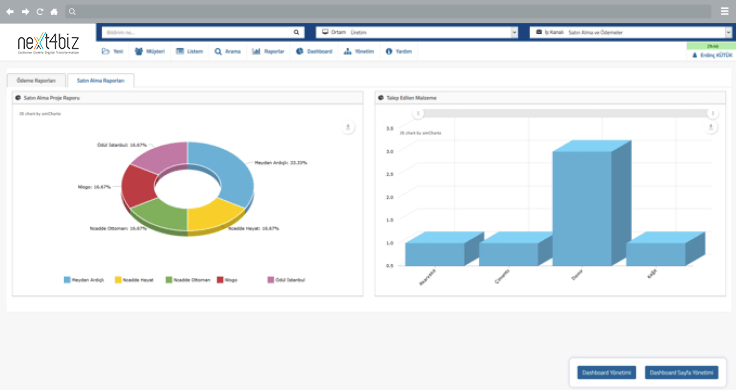This screenshot has height=390, width=736.
Task: Toggle Meydan Ardıçlı blue legend swatch
Action: [x=67, y=280]
